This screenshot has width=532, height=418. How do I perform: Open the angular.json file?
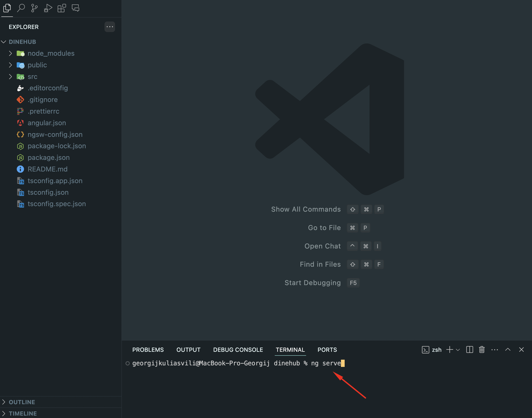61,123
